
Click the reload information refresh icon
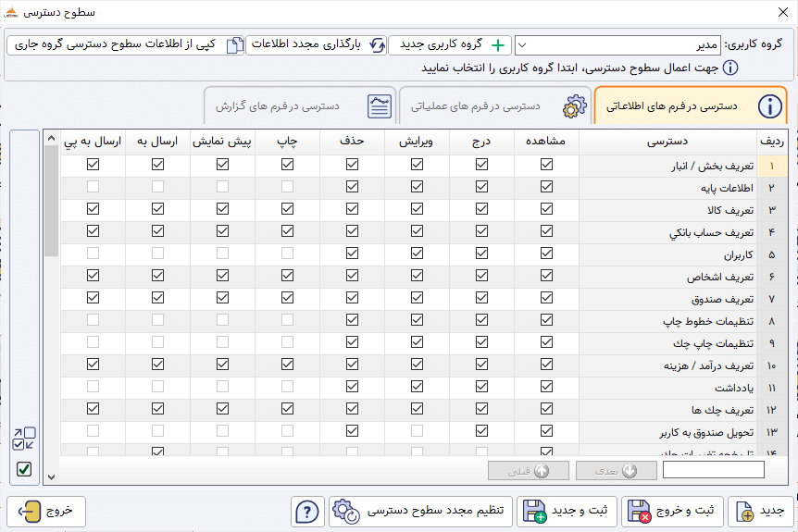tap(377, 45)
